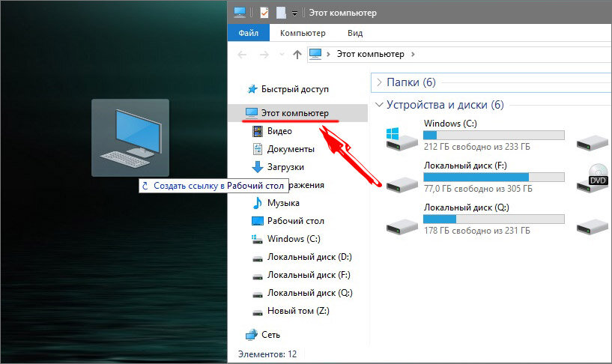The width and height of the screenshot is (612, 364).
Task: Click the window system icon in title bar
Action: pyautogui.click(x=240, y=13)
